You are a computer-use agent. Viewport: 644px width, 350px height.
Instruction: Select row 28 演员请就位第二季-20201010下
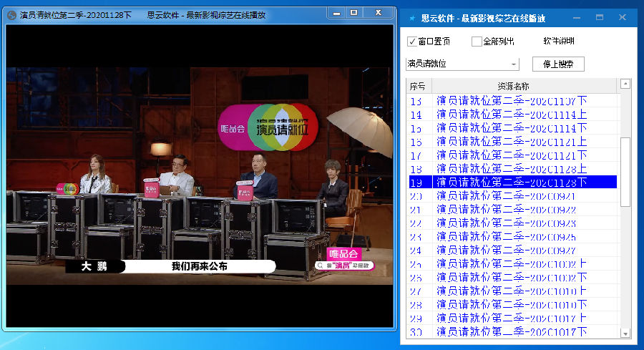[512, 304]
